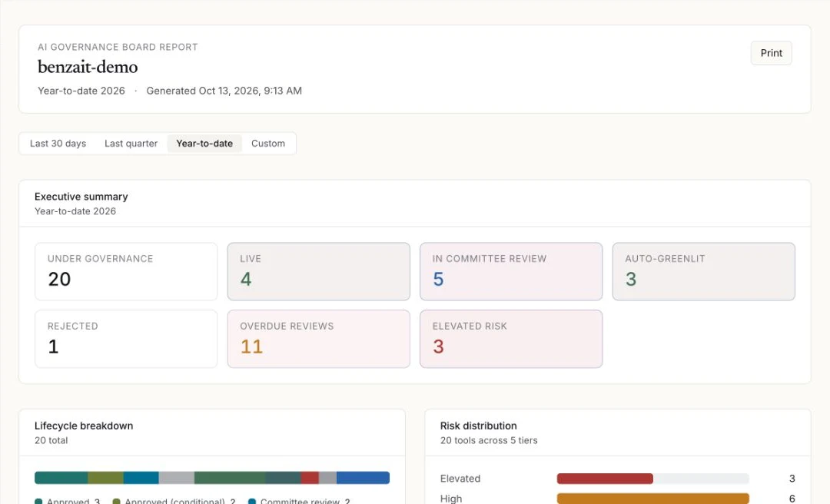Image resolution: width=830 pixels, height=504 pixels.
Task: Click the benzait-demo report title
Action: pos(88,67)
